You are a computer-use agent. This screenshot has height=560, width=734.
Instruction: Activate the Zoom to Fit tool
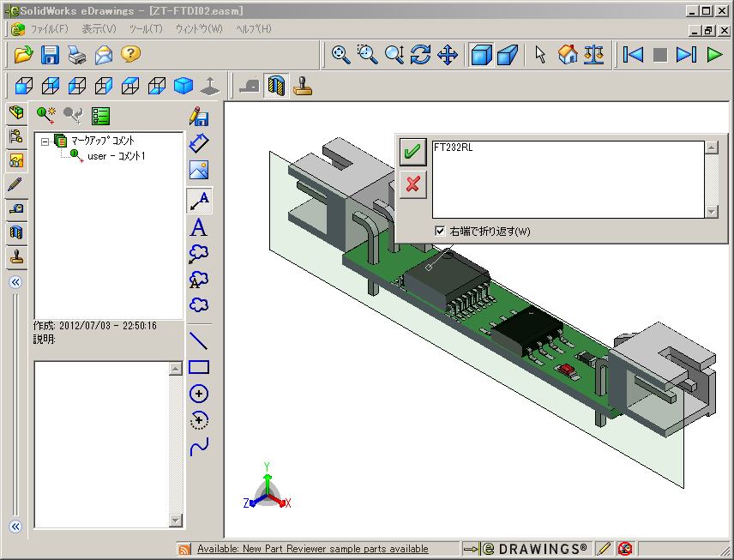coord(340,55)
